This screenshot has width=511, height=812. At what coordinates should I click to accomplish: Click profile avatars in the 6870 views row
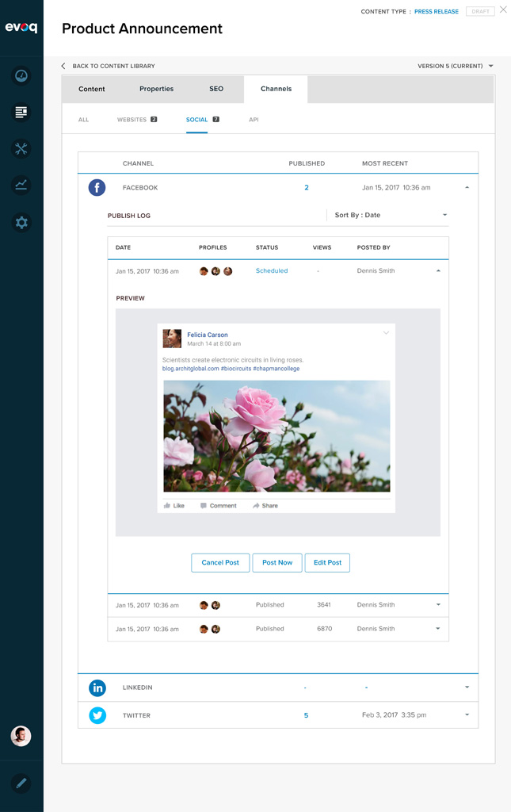pyautogui.click(x=210, y=629)
